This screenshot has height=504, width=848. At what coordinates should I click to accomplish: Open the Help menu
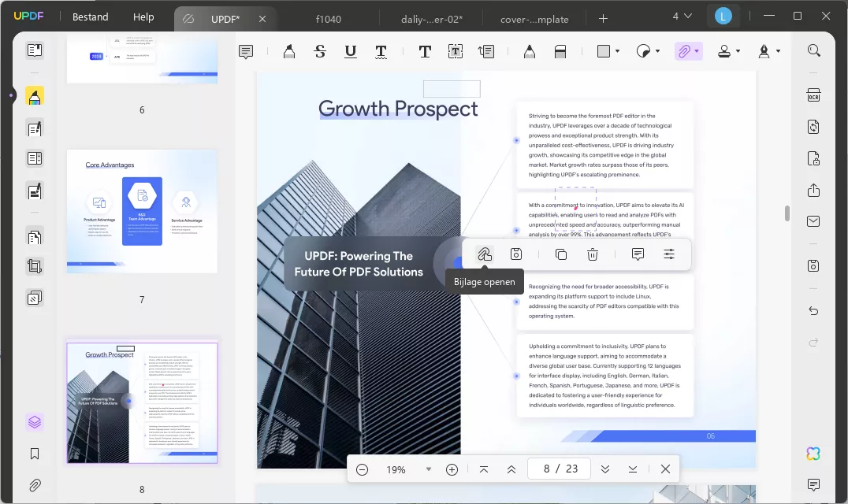(x=143, y=17)
